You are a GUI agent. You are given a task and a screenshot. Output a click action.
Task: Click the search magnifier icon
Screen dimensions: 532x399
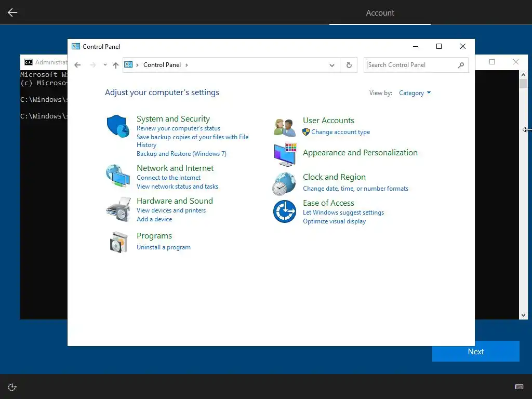[x=461, y=65]
